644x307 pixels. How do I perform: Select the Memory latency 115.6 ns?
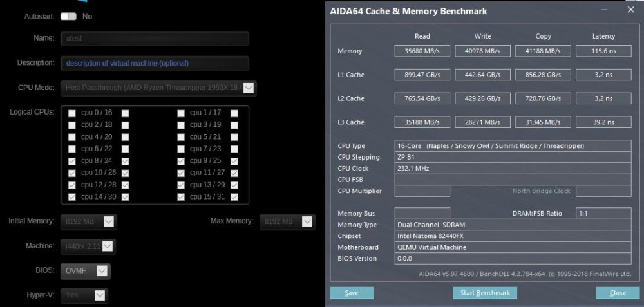tap(603, 51)
